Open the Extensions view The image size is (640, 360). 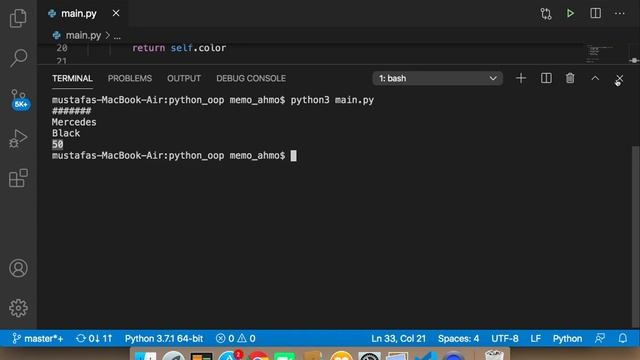(x=18, y=178)
